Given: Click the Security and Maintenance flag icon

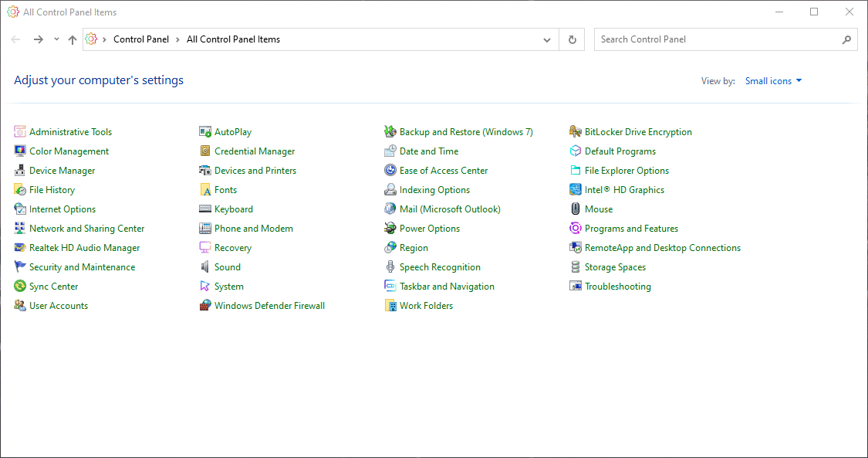Looking at the screenshot, I should (20, 267).
